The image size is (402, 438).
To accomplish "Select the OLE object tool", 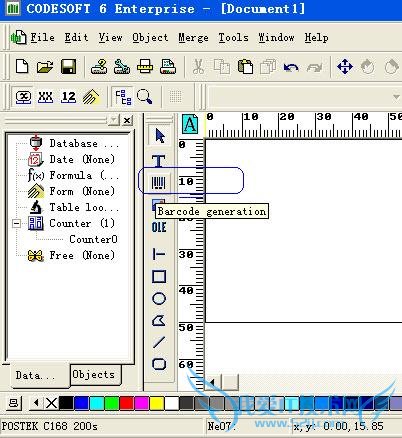I will coord(159,227).
